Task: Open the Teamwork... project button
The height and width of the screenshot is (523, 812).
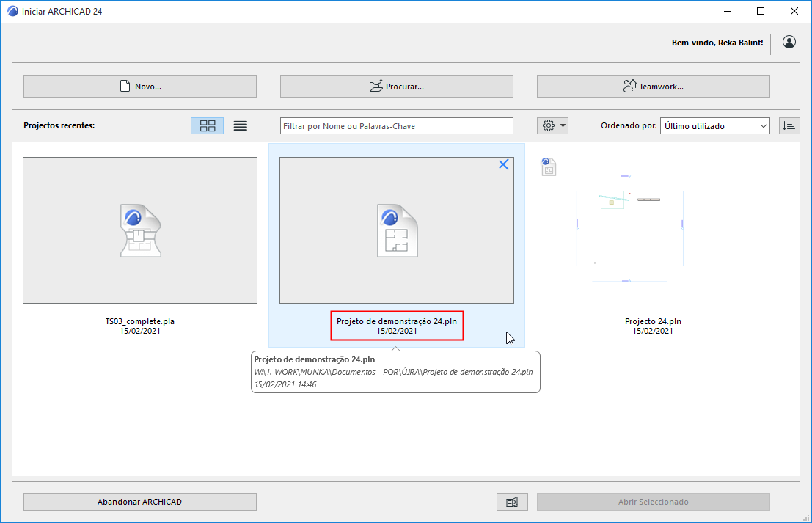Action: [x=653, y=86]
